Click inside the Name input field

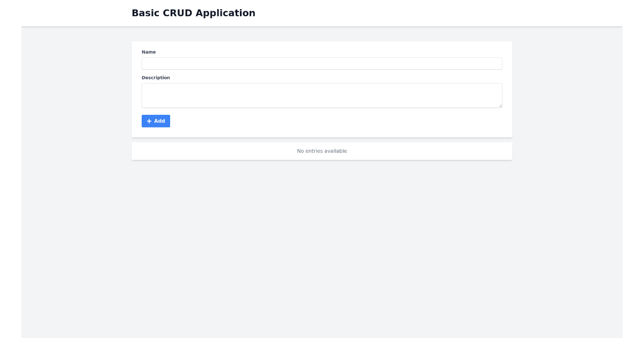pos(321,63)
